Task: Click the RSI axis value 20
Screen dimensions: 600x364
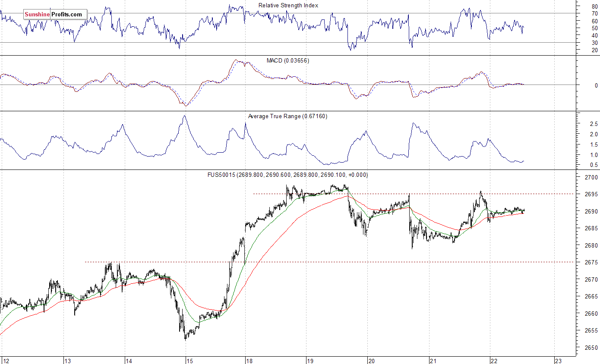Action: pos(595,50)
